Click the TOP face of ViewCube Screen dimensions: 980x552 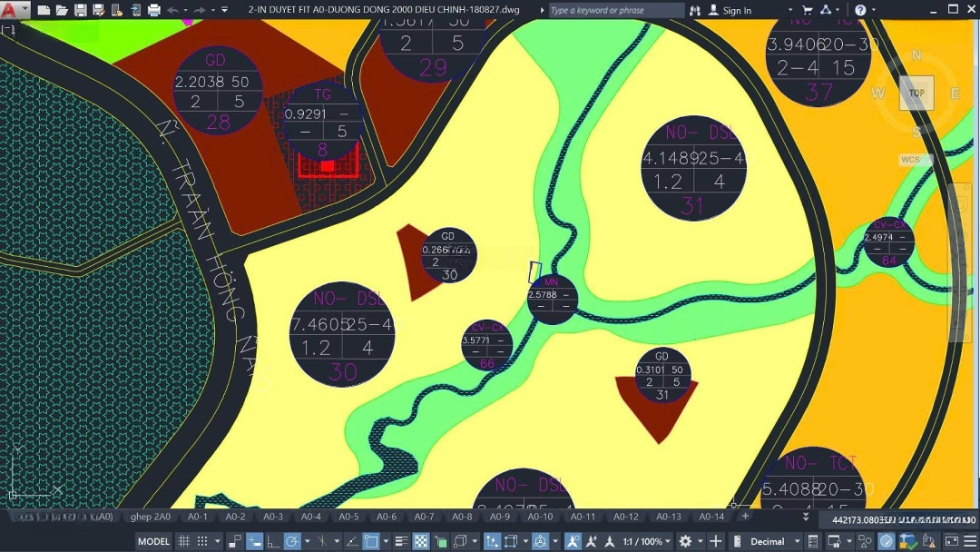[x=916, y=93]
